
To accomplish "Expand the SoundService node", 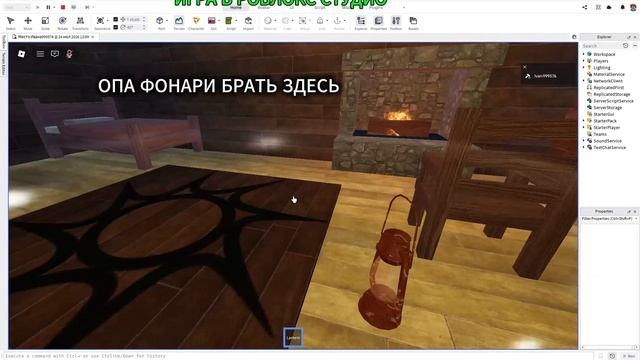I will point(583,141).
